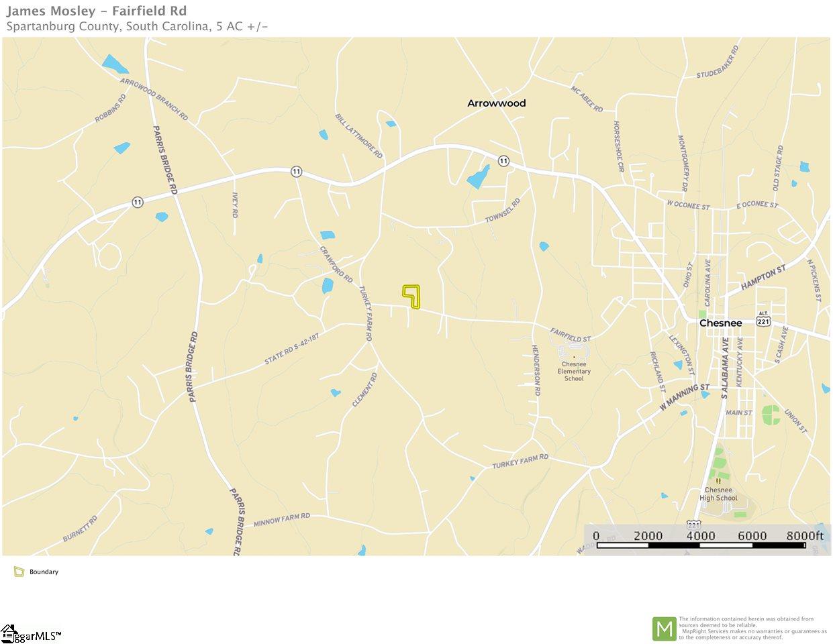Click the blue pond beside Townsel Rd
This screenshot has width=833, height=644.
(479, 176)
